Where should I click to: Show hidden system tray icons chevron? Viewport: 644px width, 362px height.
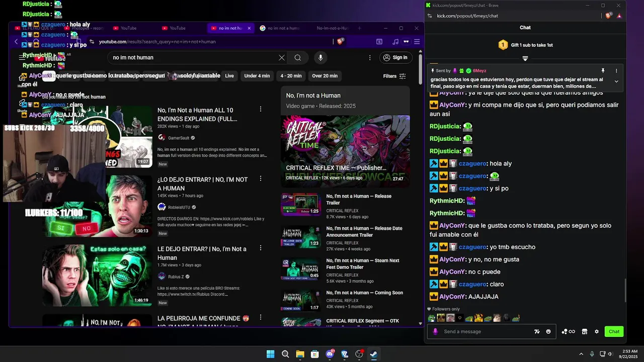point(581,354)
